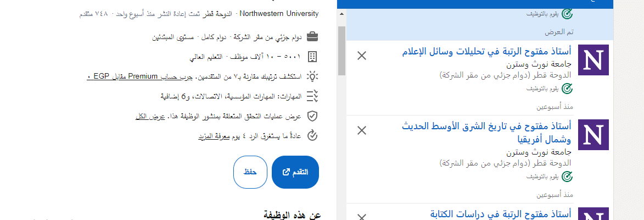
Task: Click the verification shield icon
Action: [312, 116]
